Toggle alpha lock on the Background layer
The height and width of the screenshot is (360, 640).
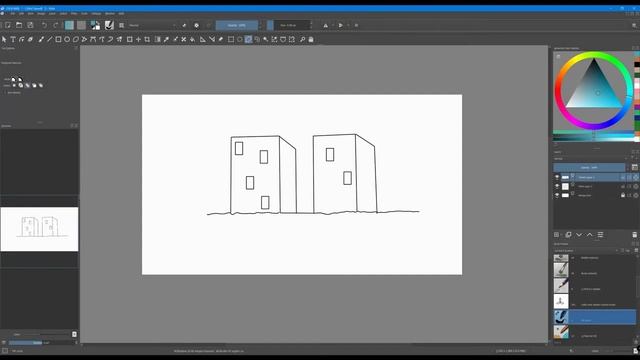pos(636,195)
